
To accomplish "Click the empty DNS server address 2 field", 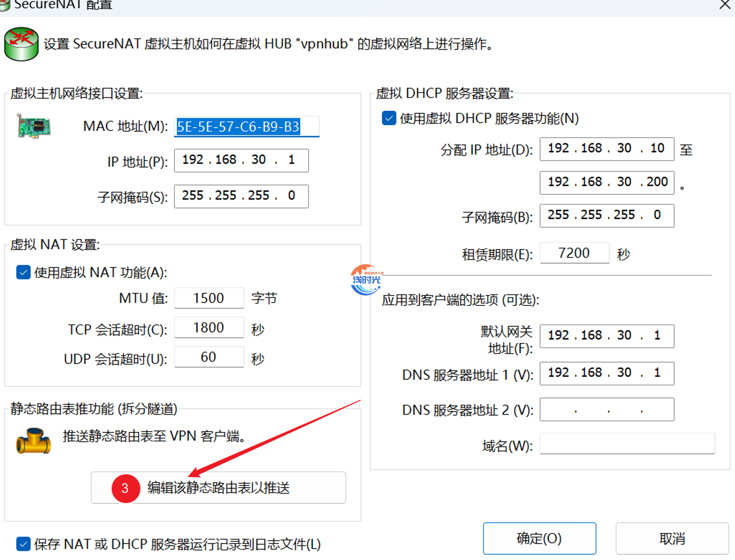I will tap(607, 410).
